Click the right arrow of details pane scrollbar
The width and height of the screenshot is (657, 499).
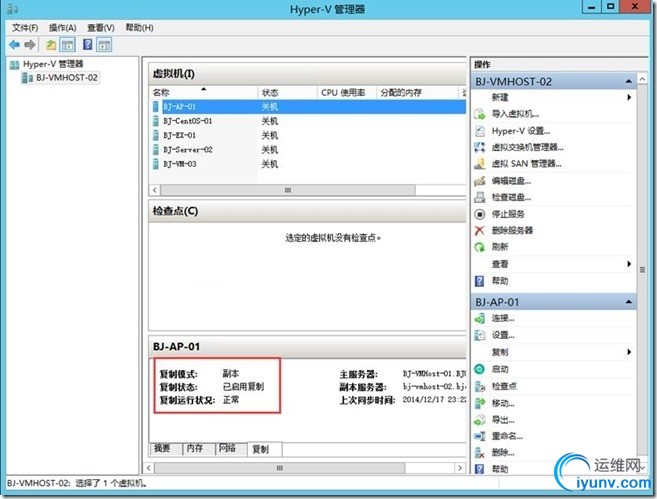[460, 468]
